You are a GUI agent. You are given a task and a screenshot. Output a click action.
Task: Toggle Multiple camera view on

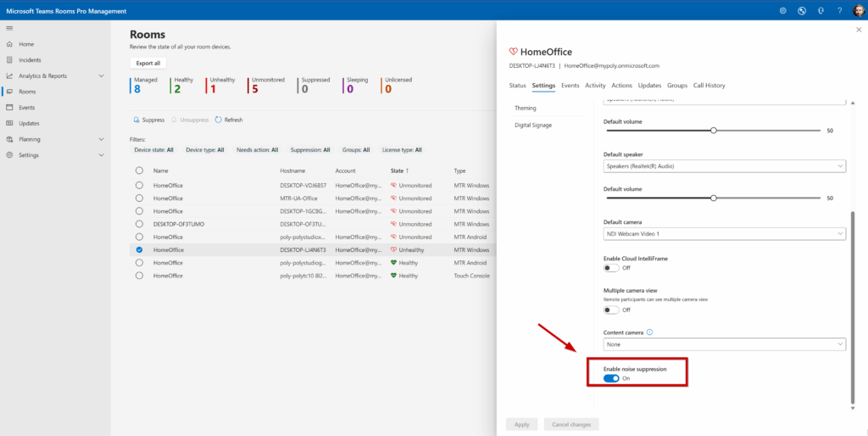611,310
